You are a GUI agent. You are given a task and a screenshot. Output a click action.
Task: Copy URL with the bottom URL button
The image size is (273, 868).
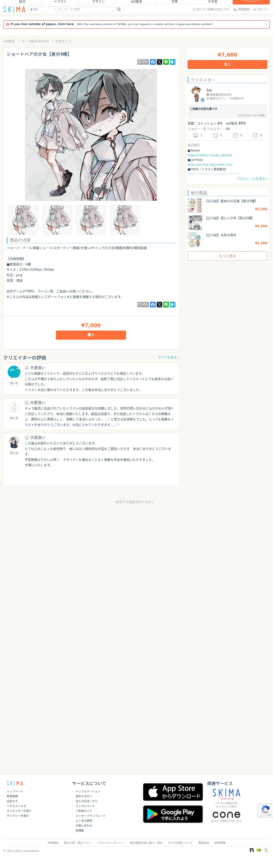143,305
